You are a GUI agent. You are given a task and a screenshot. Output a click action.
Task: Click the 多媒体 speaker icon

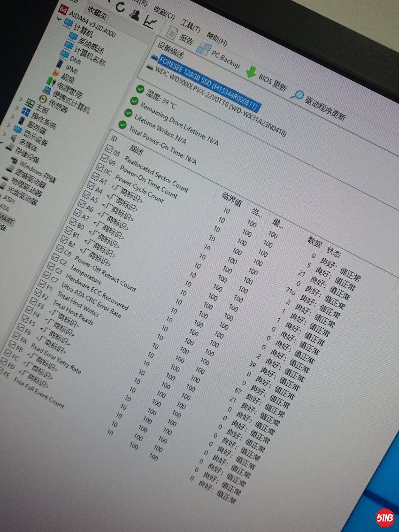(14, 138)
